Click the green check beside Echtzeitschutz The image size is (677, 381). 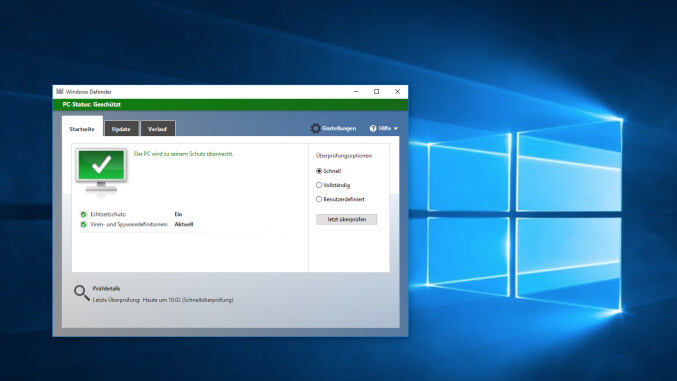coord(84,214)
